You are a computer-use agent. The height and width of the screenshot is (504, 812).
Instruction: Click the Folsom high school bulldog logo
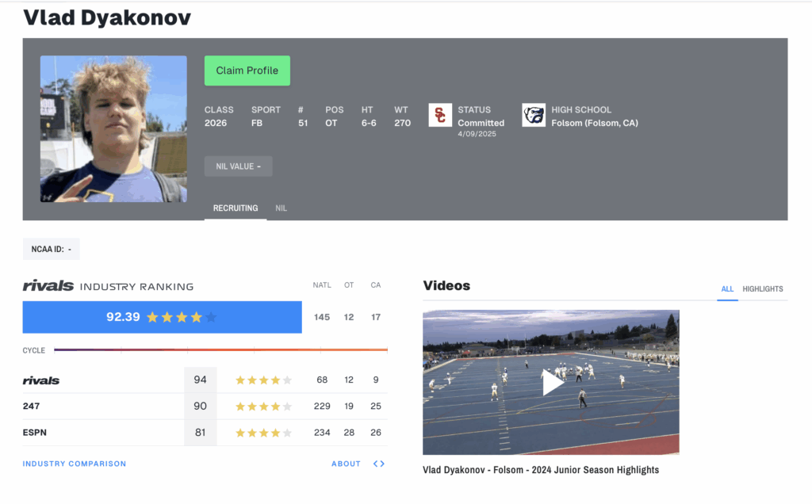coord(534,115)
